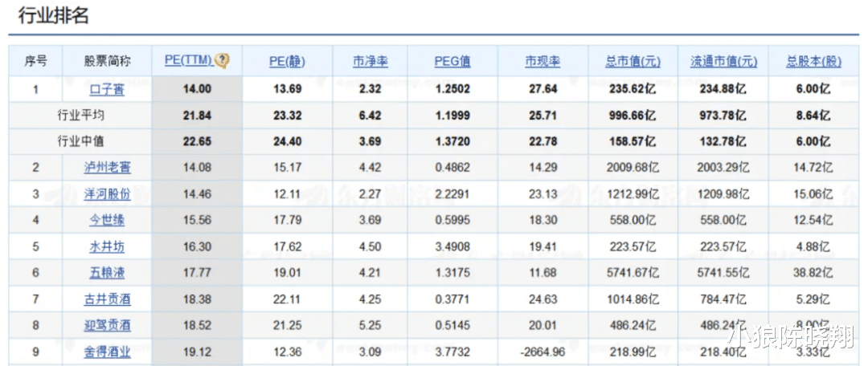Click 五粮液 总市值 5741.67亿

pyautogui.click(x=633, y=273)
